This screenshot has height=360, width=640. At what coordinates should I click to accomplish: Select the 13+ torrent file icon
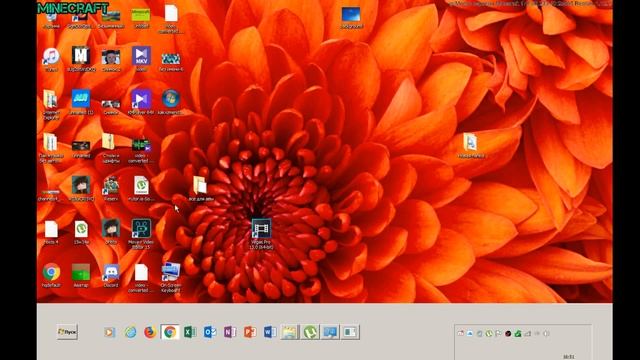(x=81, y=232)
